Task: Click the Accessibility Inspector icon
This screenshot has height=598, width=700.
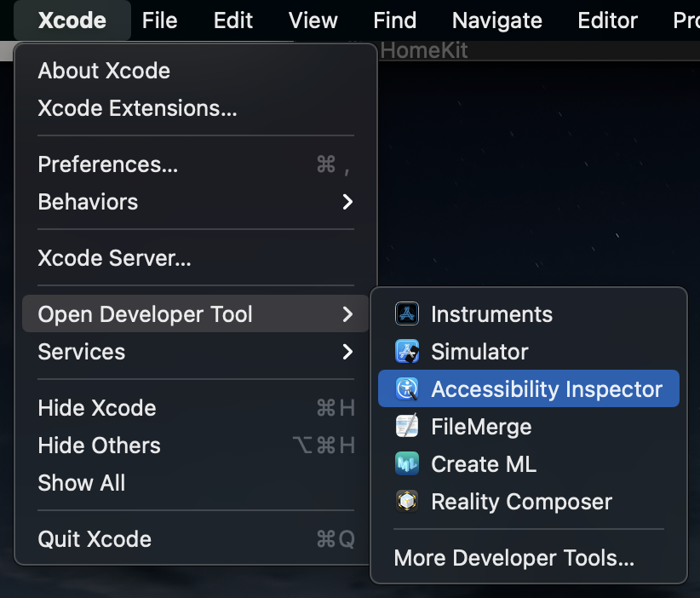Action: point(407,389)
